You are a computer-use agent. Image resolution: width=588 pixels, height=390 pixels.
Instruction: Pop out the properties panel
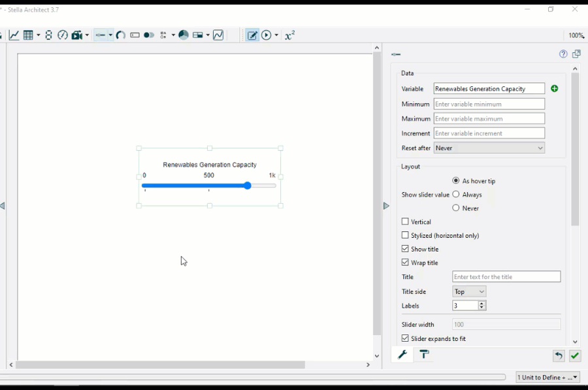[576, 54]
